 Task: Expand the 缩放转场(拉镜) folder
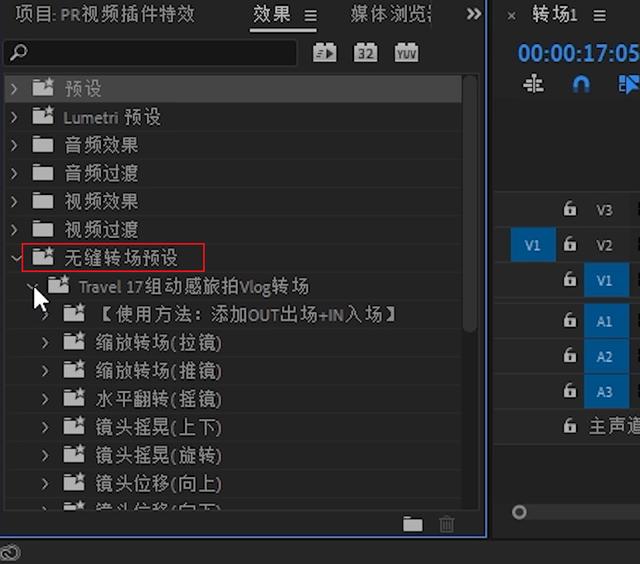pos(44,343)
